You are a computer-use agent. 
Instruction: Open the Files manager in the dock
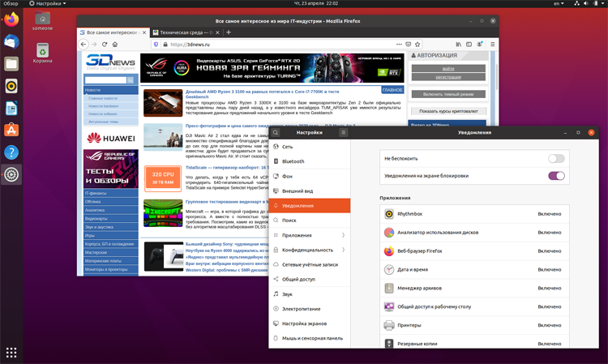[11, 63]
